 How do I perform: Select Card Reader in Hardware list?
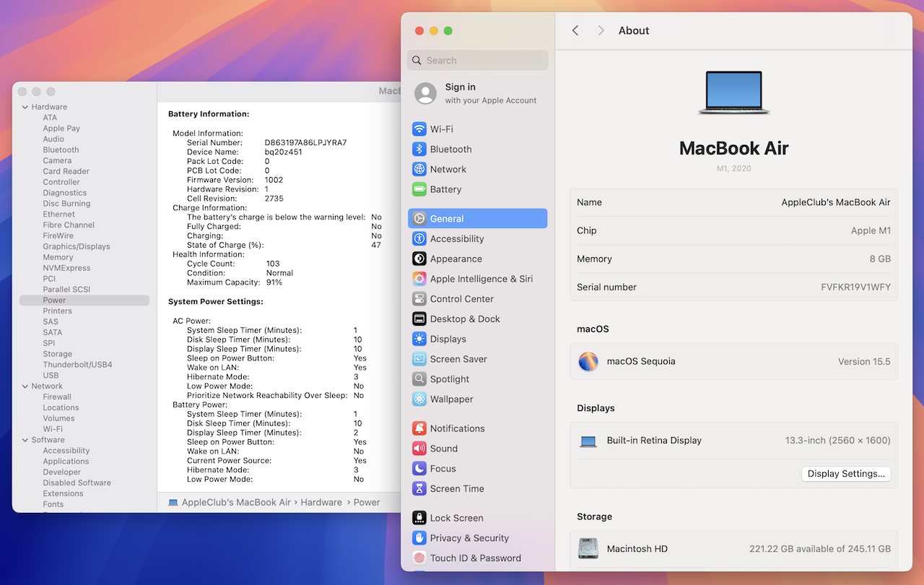point(66,172)
